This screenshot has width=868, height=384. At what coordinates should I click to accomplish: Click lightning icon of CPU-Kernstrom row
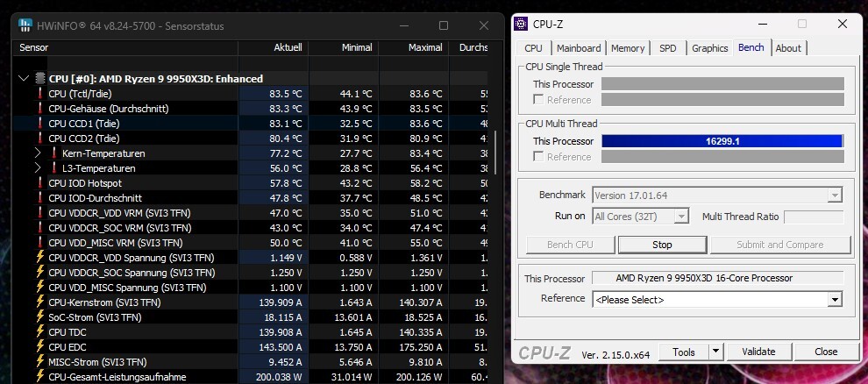pyautogui.click(x=39, y=302)
